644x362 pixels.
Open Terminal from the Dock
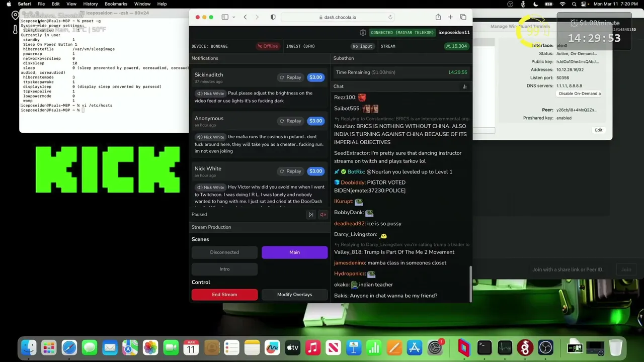click(x=484, y=347)
